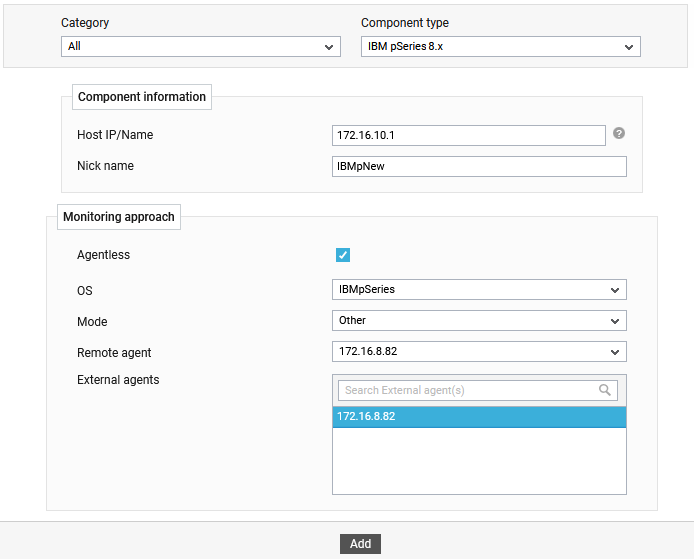Click in the Host IP/Name field
This screenshot has width=694, height=559.
469,135
